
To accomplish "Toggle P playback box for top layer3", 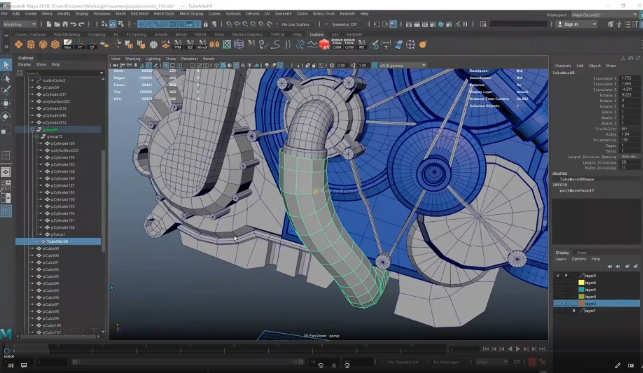I will point(566,275).
